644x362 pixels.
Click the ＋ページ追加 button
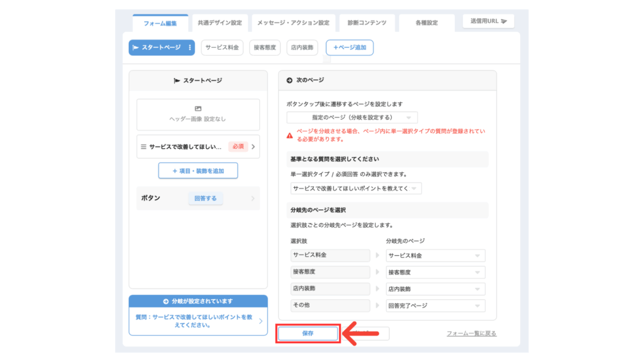pyautogui.click(x=349, y=48)
